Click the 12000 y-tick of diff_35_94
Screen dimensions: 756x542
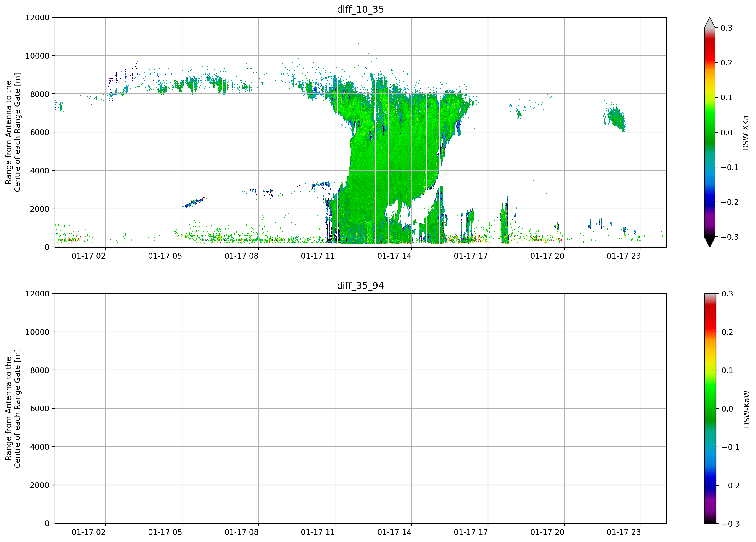(x=37, y=294)
